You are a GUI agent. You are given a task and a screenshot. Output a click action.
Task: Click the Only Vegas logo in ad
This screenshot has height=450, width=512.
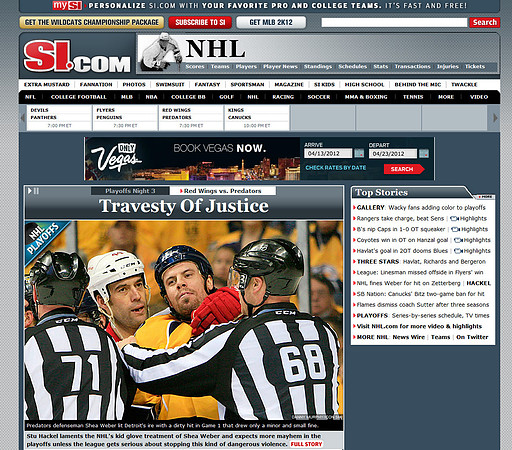116,157
